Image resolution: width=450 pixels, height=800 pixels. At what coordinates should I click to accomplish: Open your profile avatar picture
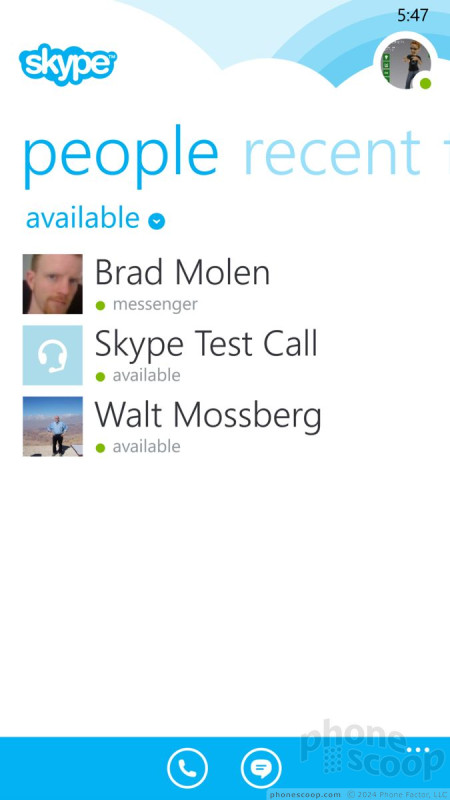point(406,64)
